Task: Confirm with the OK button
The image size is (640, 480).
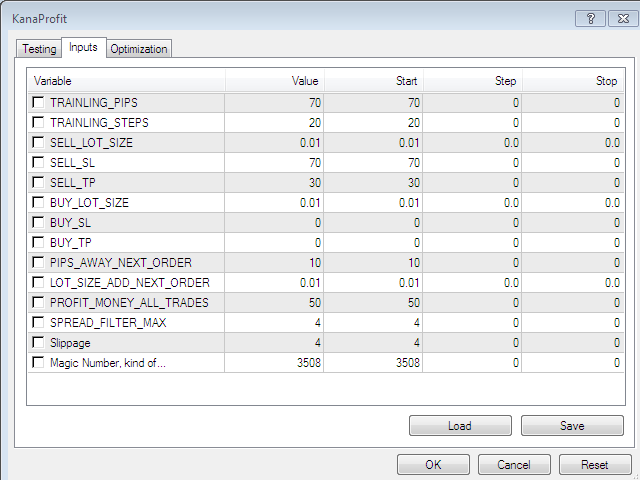Action: [x=433, y=464]
